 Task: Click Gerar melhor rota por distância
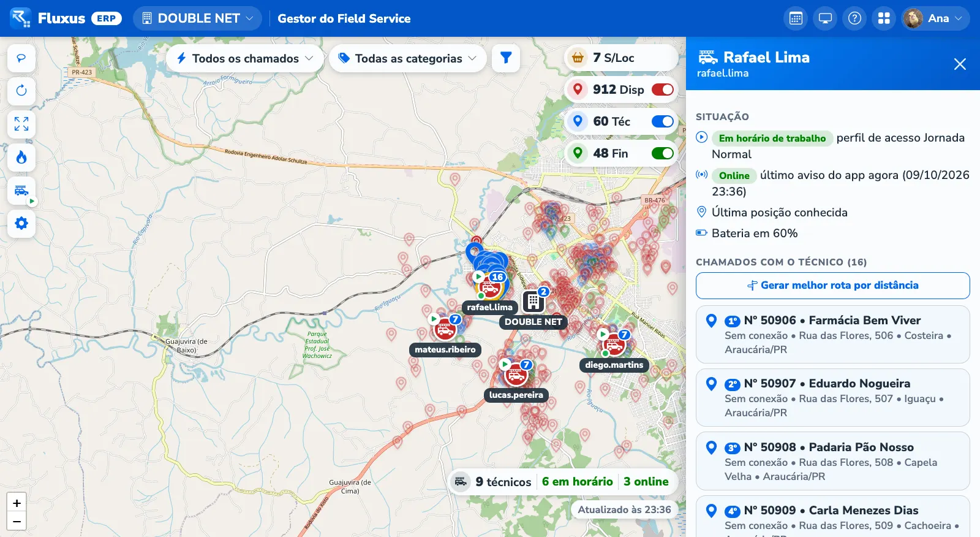[x=833, y=286]
